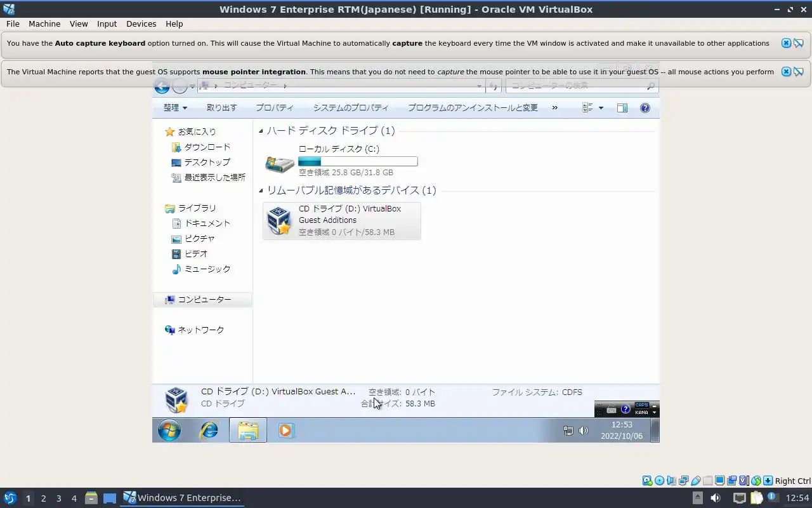Click the blue help icon in Explorer toolbar
812x508 pixels.
[x=645, y=108]
